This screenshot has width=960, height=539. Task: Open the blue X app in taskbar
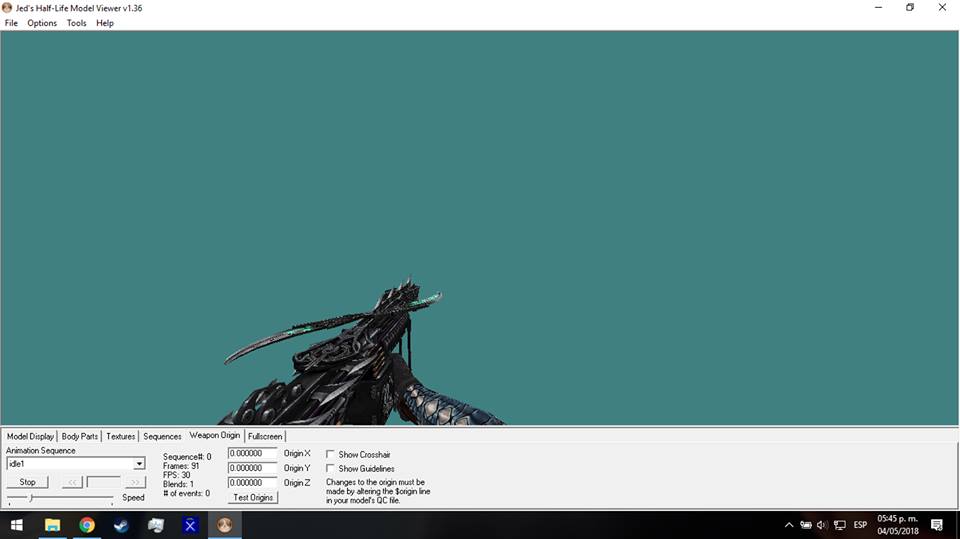(190, 525)
